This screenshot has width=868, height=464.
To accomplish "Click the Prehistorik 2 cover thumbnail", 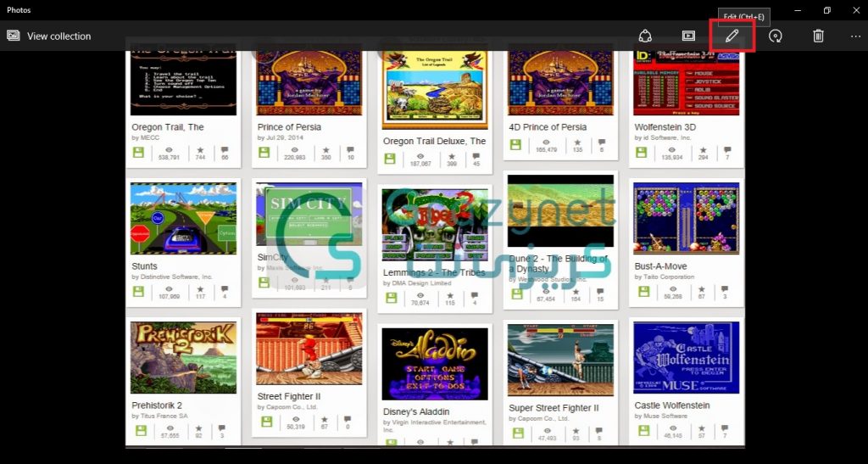I will pyautogui.click(x=183, y=358).
